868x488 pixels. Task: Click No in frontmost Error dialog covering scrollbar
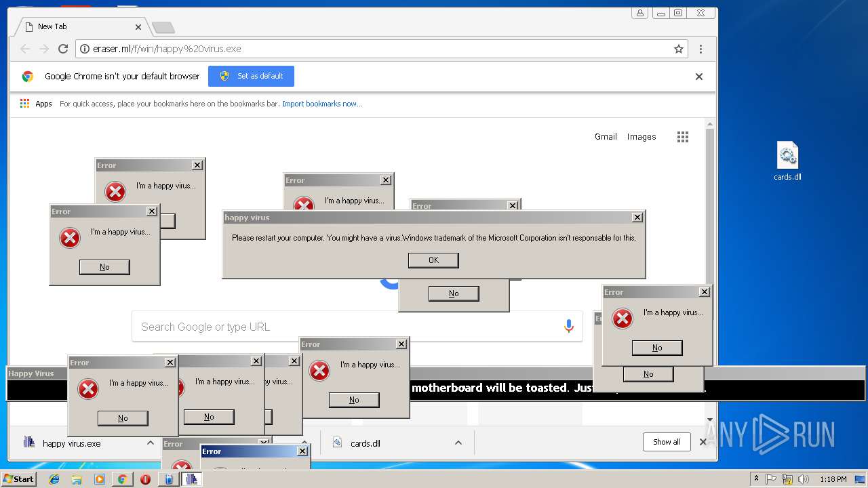point(657,348)
